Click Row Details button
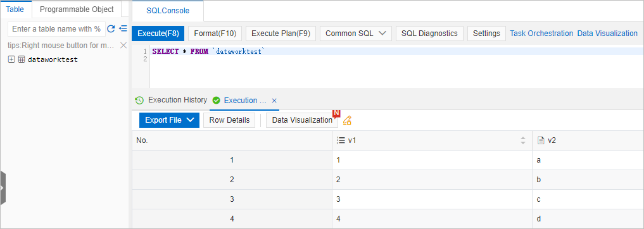The width and height of the screenshot is (644, 229). pyautogui.click(x=229, y=120)
